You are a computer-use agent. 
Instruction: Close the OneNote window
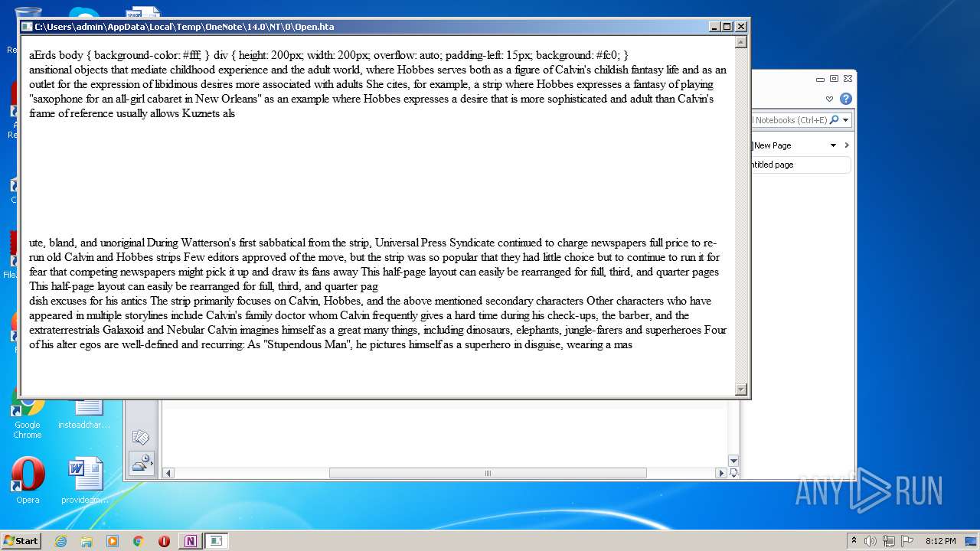tap(848, 79)
